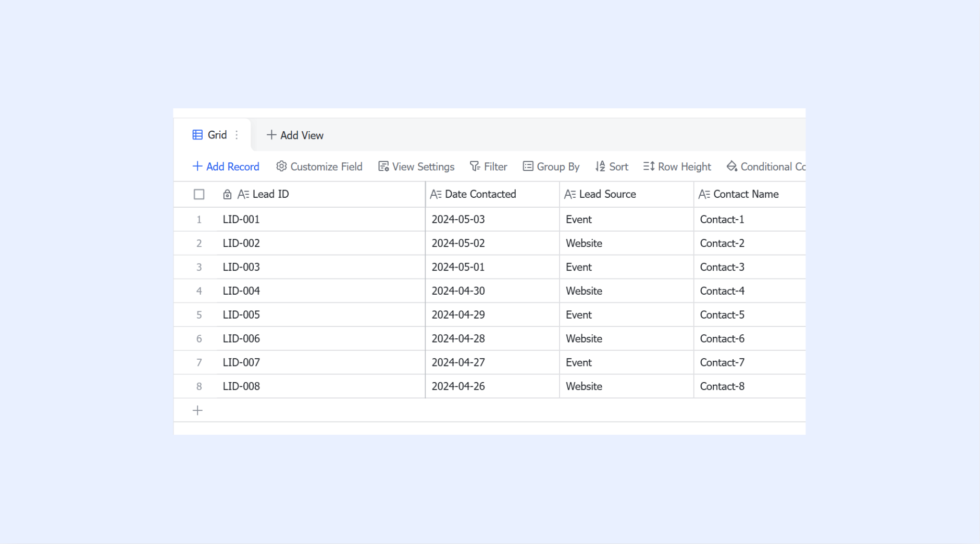Select the LID-004 cell
The image size is (980, 544).
pos(321,291)
